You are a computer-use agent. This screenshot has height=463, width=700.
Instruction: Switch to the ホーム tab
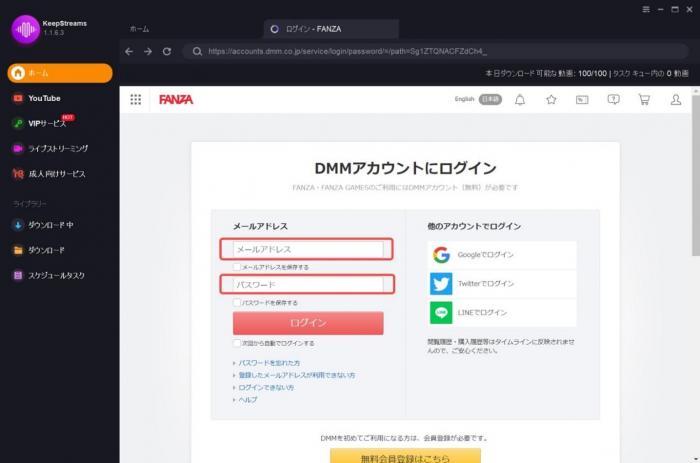[x=139, y=29]
